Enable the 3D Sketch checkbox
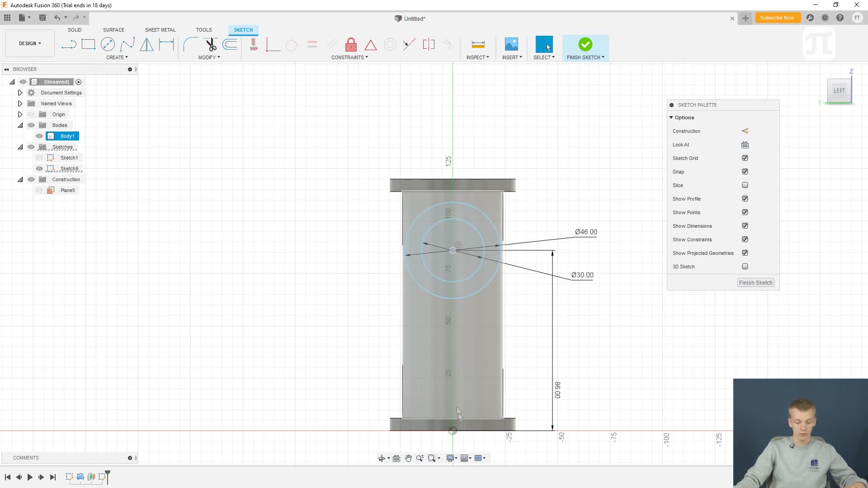The height and width of the screenshot is (488, 868). (745, 267)
